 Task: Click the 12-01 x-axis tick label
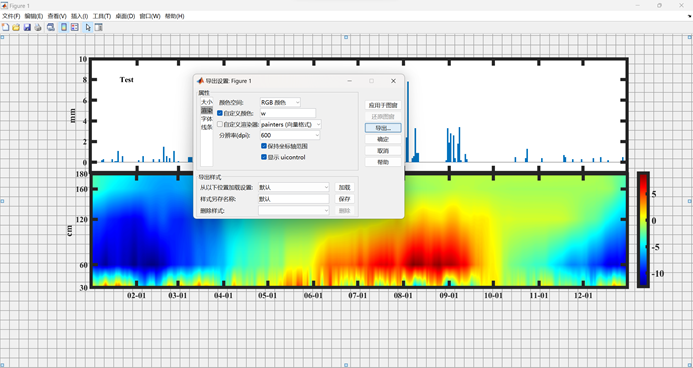coord(583,296)
